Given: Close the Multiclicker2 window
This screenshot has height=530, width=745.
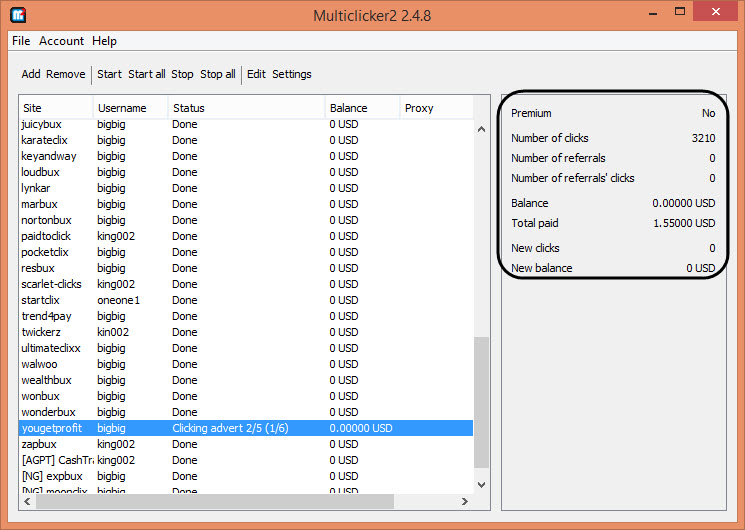Looking at the screenshot, I should [716, 12].
